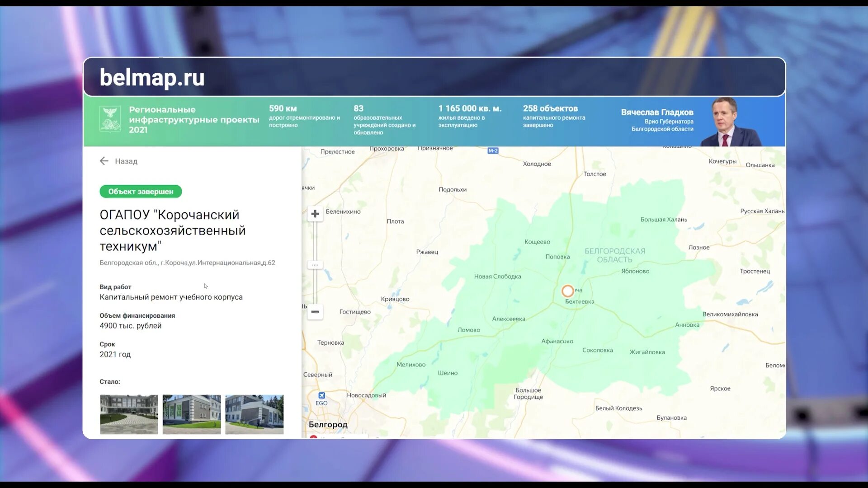868x488 pixels.
Task: Click the 'Новая Слободка' map label
Action: click(x=497, y=277)
